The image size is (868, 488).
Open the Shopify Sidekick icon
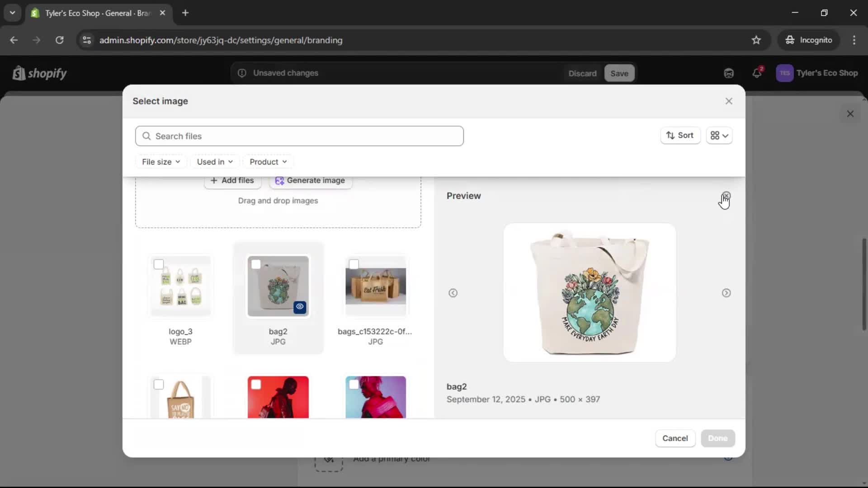(729, 73)
